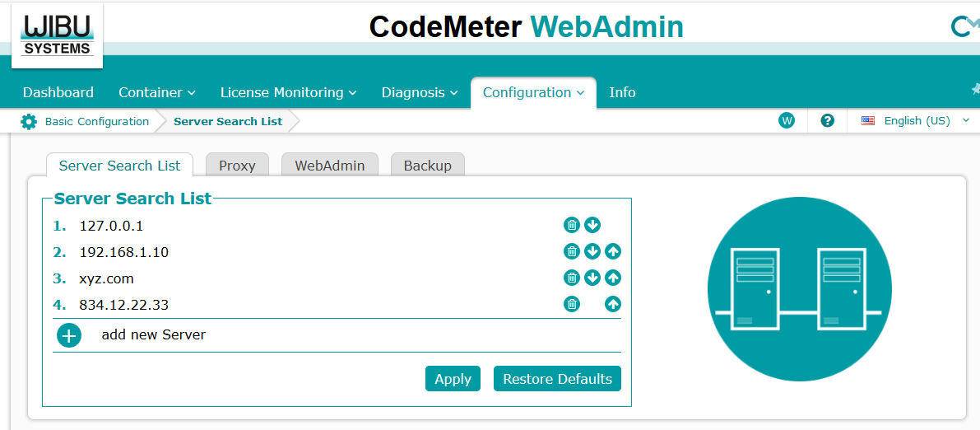The width and height of the screenshot is (980, 430).
Task: Switch to the Backup tab
Action: 427,166
